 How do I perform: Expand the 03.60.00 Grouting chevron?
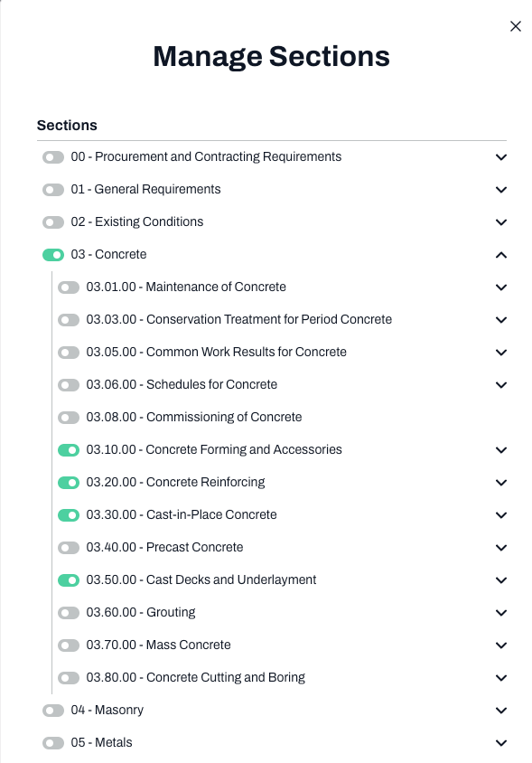click(501, 613)
